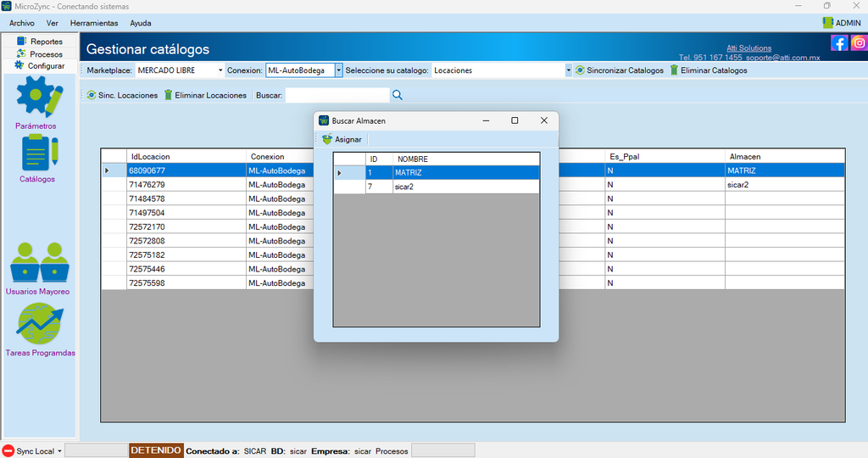Click the NOMBRE column header
The width and height of the screenshot is (868, 458).
coord(466,159)
